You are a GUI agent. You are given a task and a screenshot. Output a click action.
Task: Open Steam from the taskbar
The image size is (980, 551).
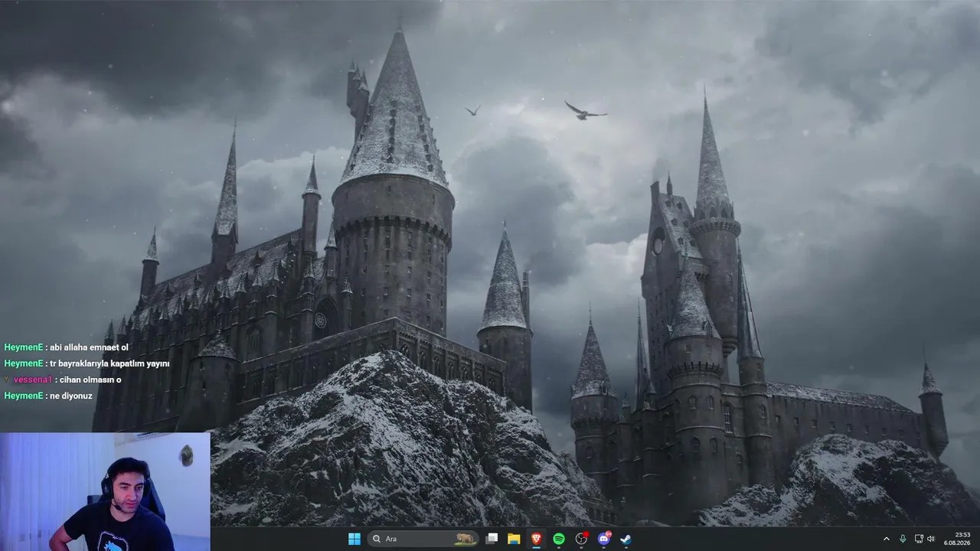(x=626, y=539)
